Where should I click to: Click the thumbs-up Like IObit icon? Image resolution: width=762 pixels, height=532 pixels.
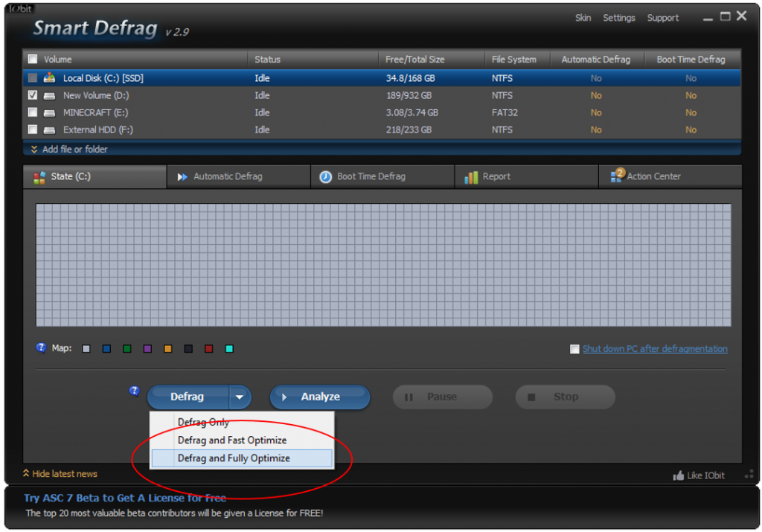(679, 475)
